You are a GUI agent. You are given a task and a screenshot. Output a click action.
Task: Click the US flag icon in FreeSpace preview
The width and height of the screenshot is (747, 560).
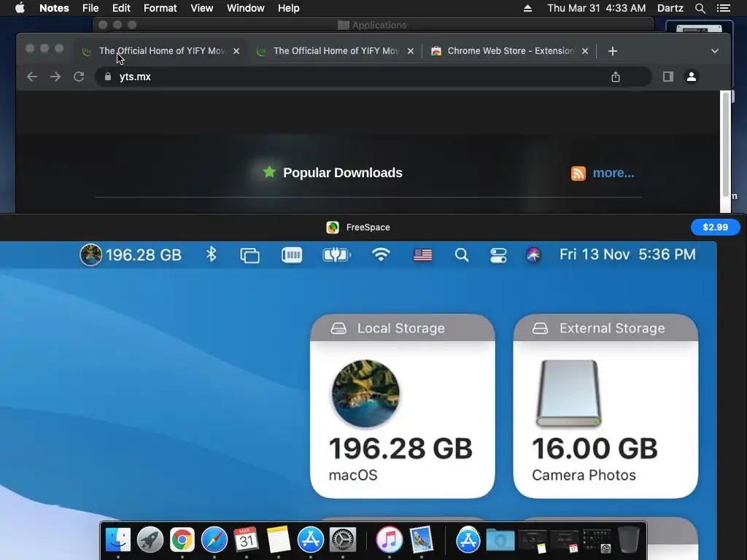tap(422, 255)
